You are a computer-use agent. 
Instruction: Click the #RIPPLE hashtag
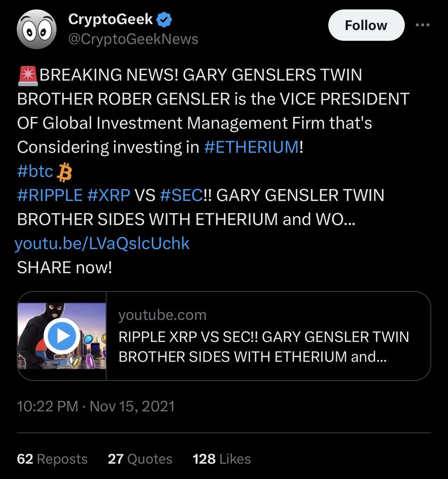[50, 195]
